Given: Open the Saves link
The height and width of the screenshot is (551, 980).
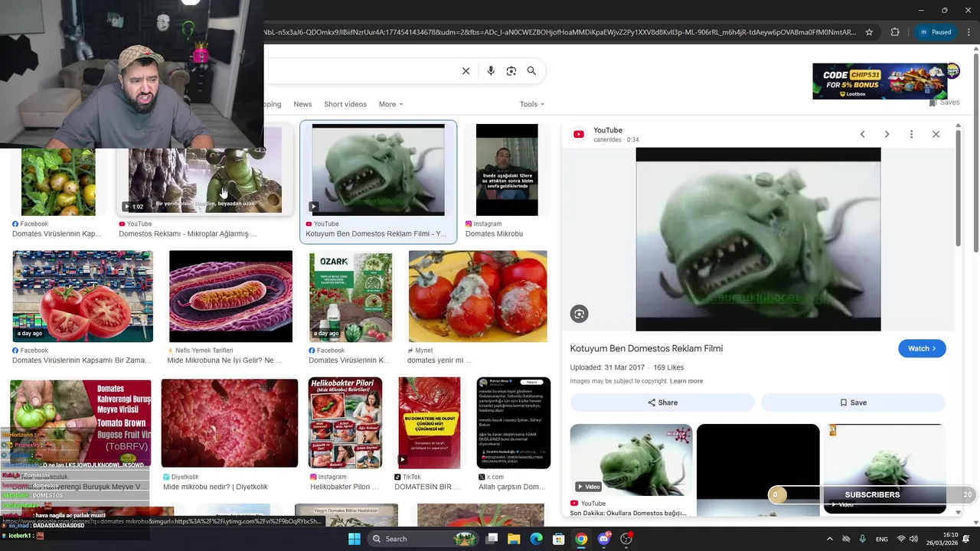Looking at the screenshot, I should [944, 103].
